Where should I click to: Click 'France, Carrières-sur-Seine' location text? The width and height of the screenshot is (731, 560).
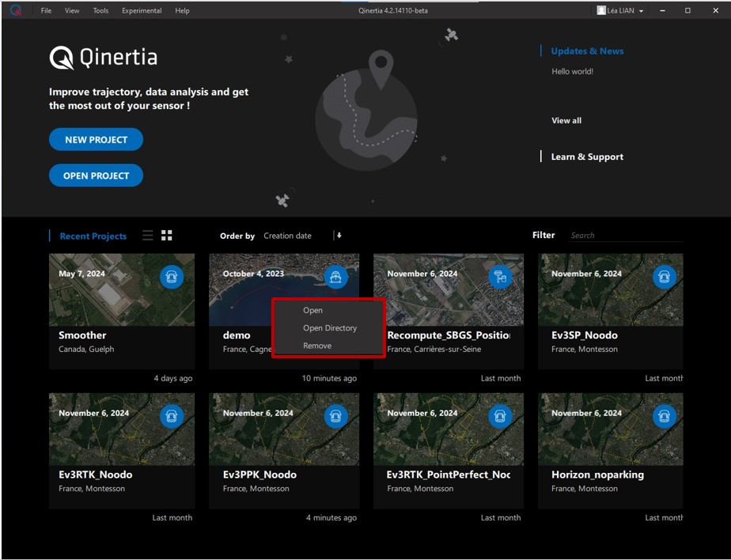434,350
